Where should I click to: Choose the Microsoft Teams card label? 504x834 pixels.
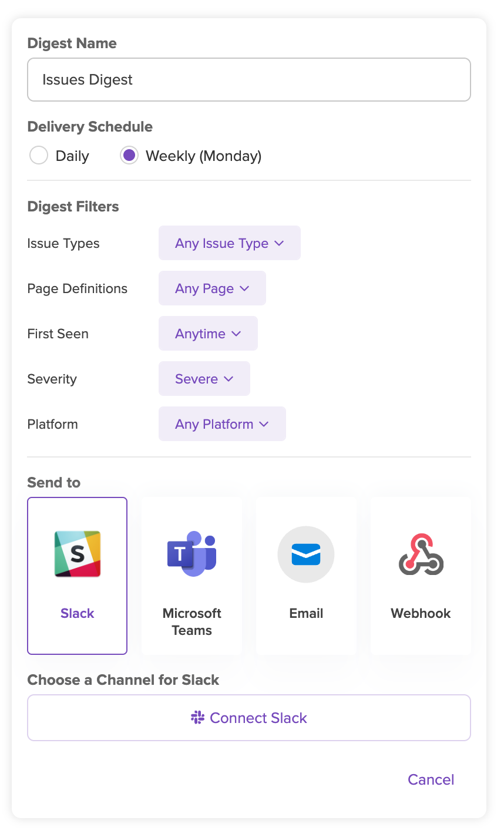click(192, 621)
